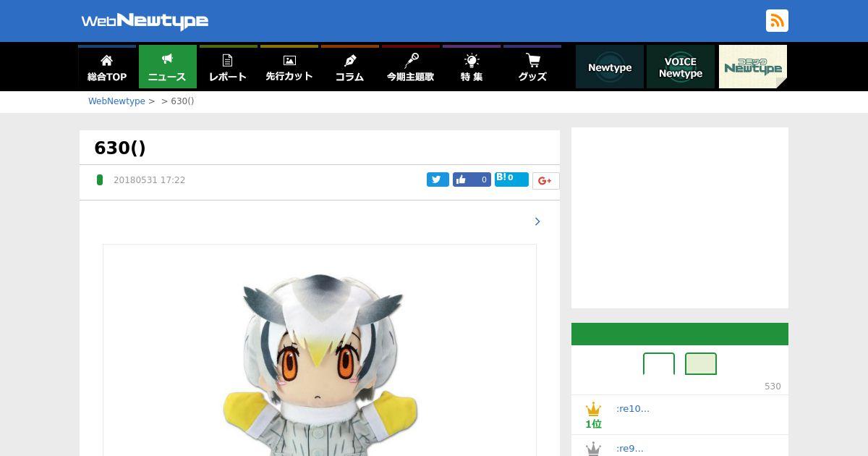Select the light green ranking tab box
Screen dimensions: 868x456
701,363
